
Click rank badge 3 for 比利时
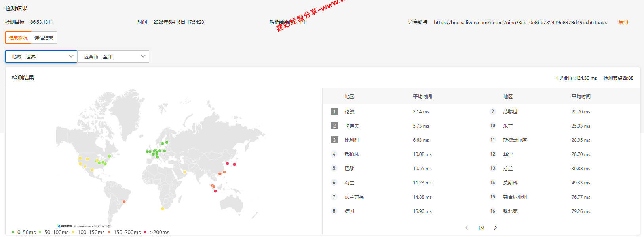point(334,140)
